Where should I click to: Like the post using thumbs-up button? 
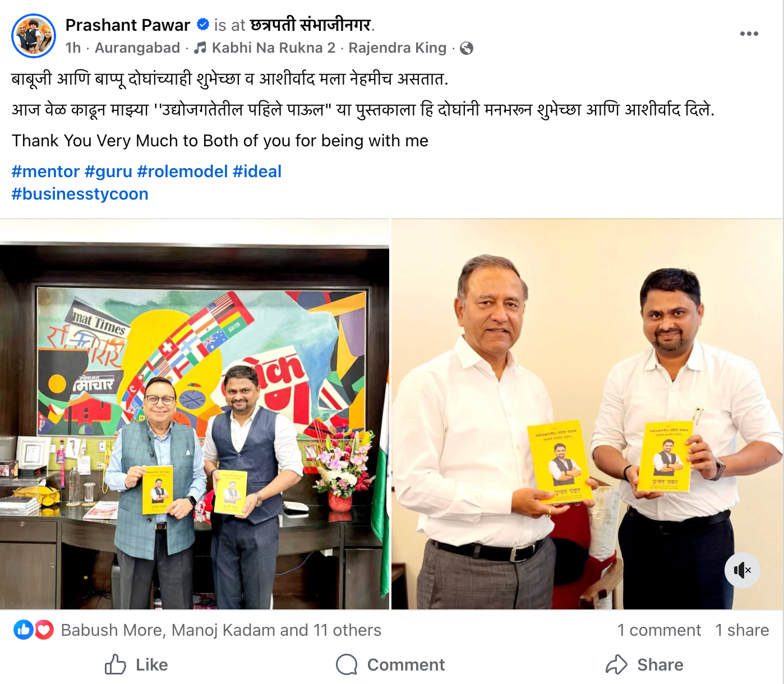pos(136,664)
